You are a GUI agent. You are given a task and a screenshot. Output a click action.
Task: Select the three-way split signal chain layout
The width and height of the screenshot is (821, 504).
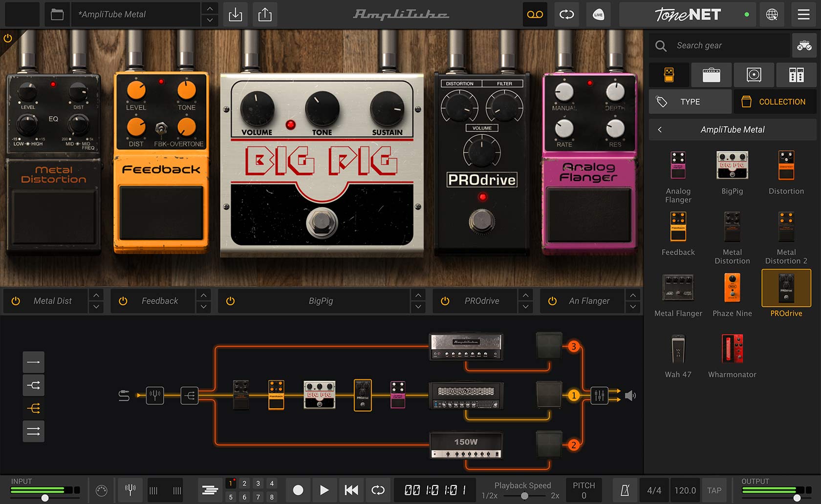click(x=34, y=408)
